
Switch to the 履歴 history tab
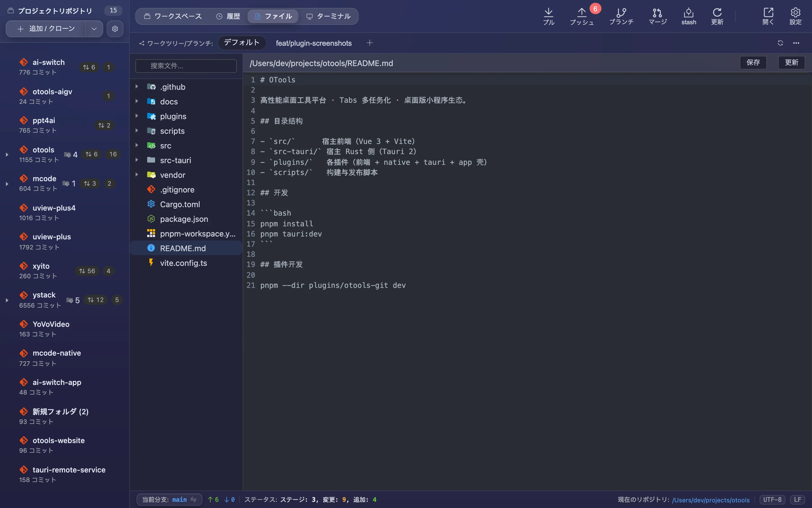228,16
